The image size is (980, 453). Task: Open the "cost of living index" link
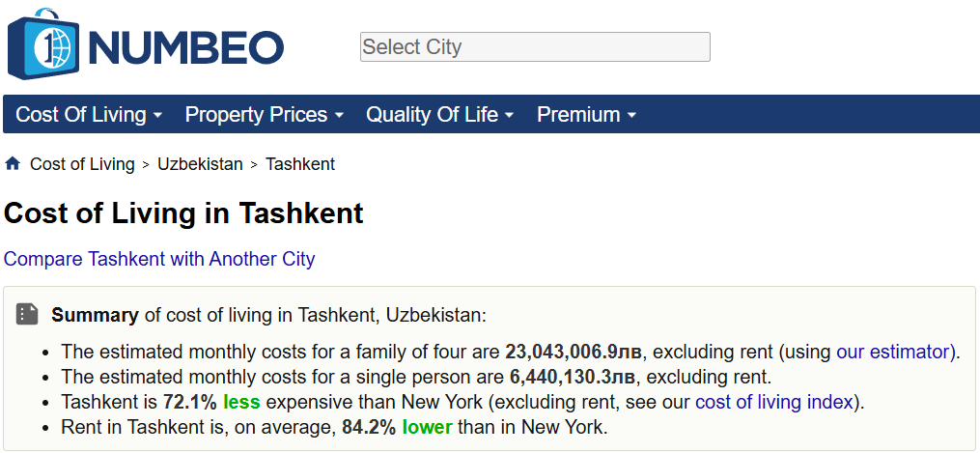[x=774, y=402]
